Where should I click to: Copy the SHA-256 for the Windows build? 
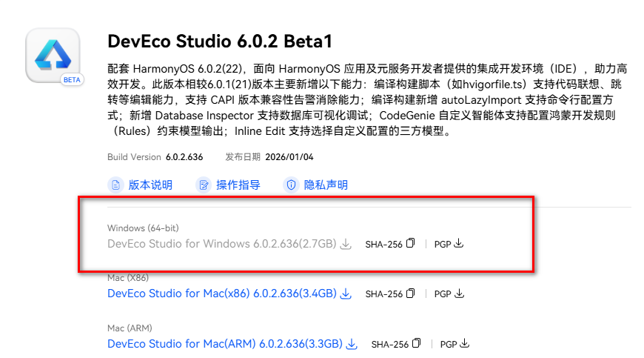pos(412,243)
